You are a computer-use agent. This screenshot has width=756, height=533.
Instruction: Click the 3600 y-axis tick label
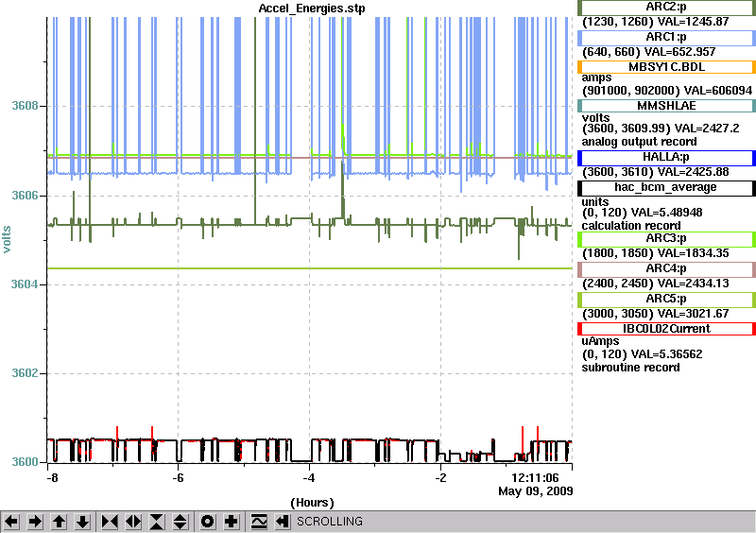pyautogui.click(x=25, y=462)
